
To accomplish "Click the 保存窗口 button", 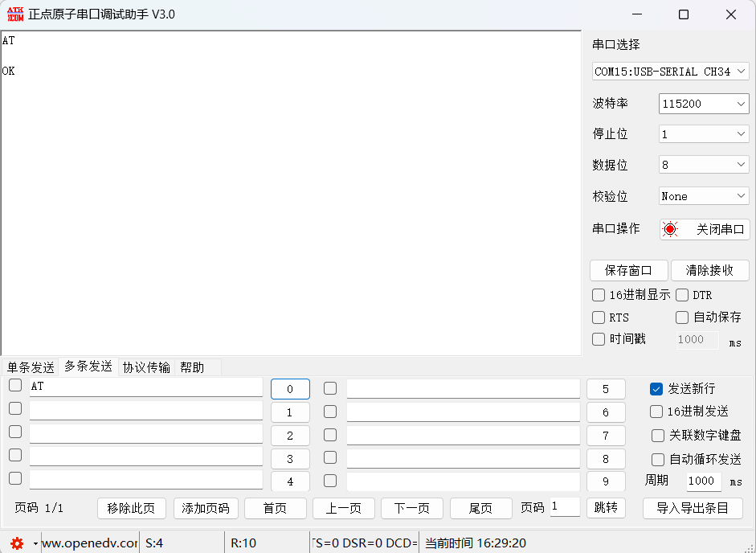I will pos(629,270).
